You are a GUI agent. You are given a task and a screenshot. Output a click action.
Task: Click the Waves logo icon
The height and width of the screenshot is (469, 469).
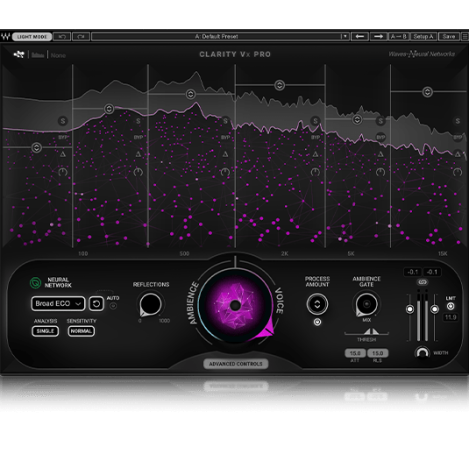pos(6,36)
